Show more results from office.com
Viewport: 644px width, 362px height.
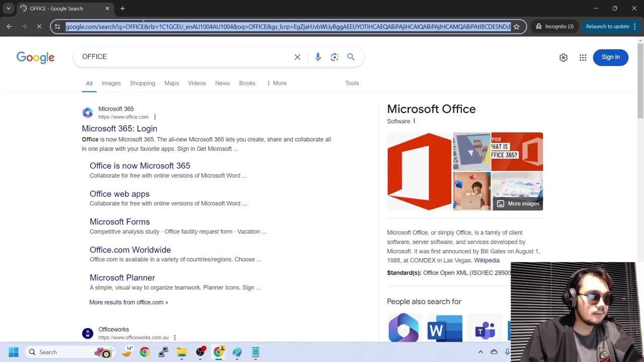[129, 302]
